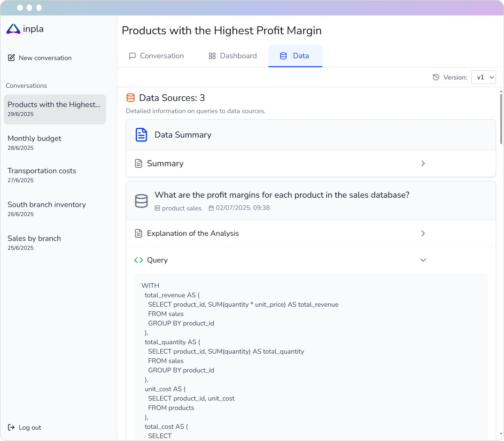This screenshot has width=504, height=441.
Task: Click the Log out arrow icon
Action: [11, 427]
